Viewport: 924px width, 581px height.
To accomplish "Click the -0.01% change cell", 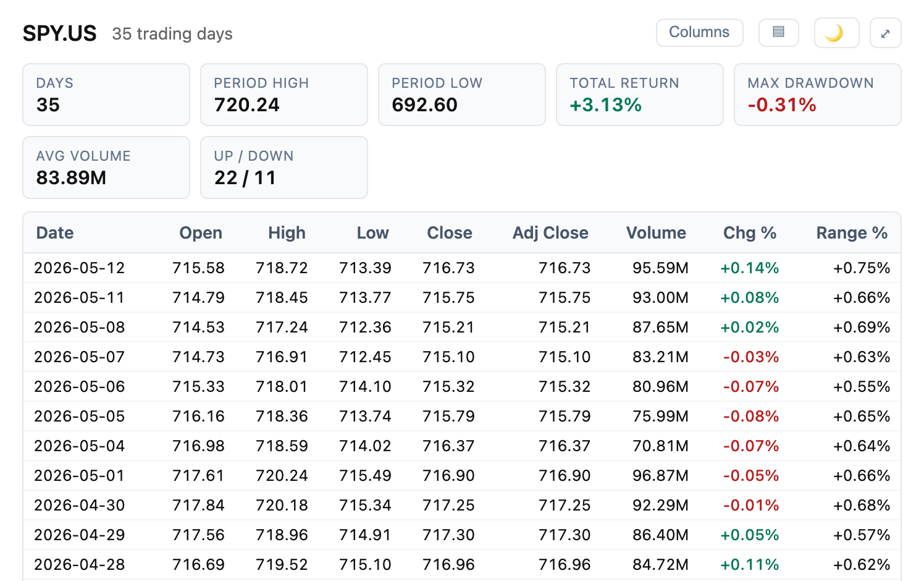I will tap(750, 505).
